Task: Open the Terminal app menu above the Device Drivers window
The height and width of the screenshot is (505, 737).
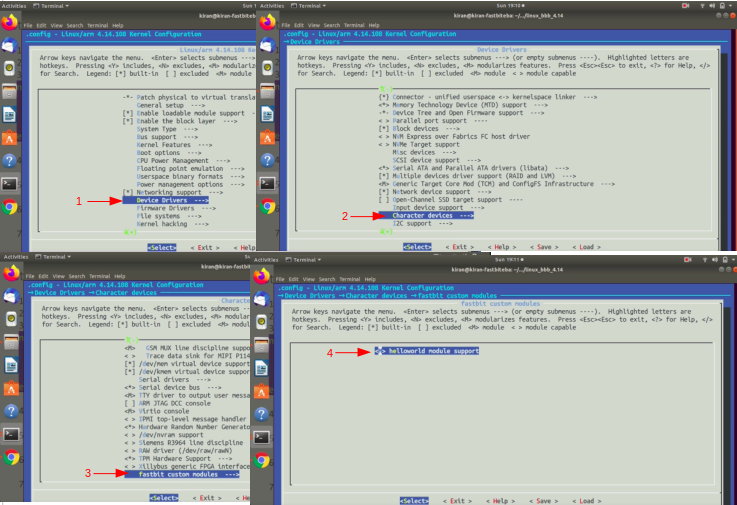Action: tap(308, 6)
